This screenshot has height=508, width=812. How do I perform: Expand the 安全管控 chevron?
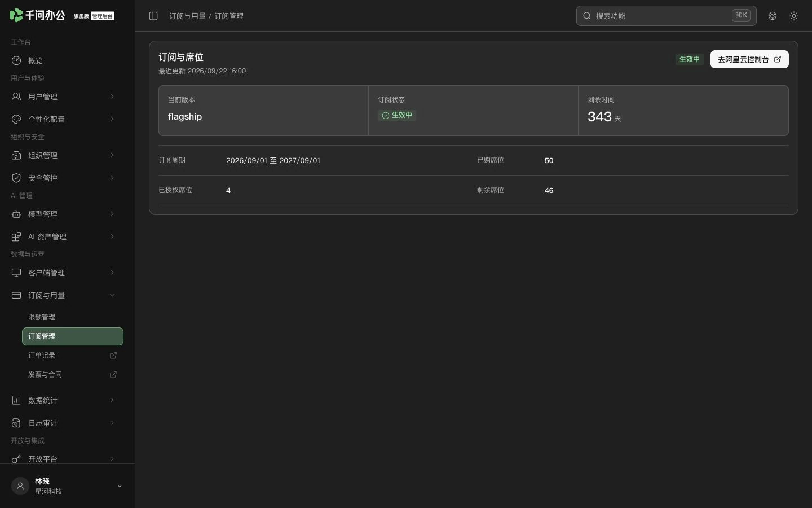pos(112,178)
